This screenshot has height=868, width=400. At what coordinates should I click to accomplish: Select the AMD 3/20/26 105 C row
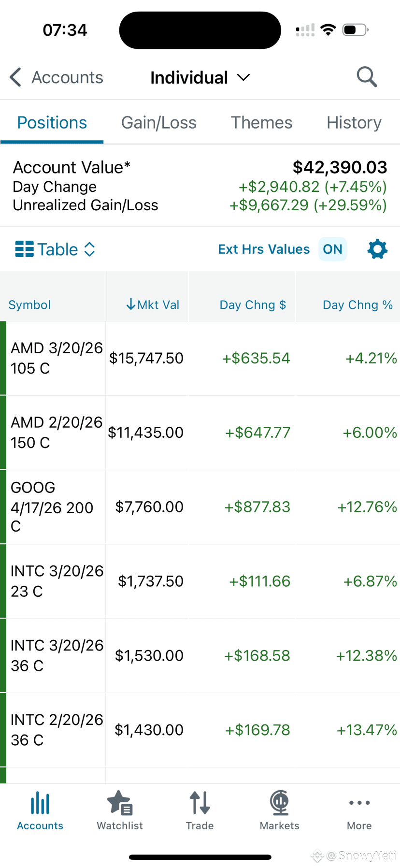(x=200, y=358)
